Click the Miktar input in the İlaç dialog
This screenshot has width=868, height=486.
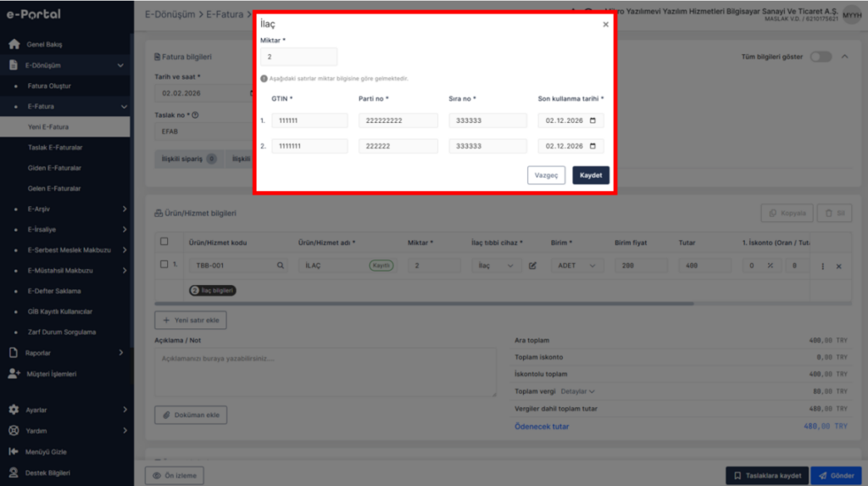click(299, 57)
